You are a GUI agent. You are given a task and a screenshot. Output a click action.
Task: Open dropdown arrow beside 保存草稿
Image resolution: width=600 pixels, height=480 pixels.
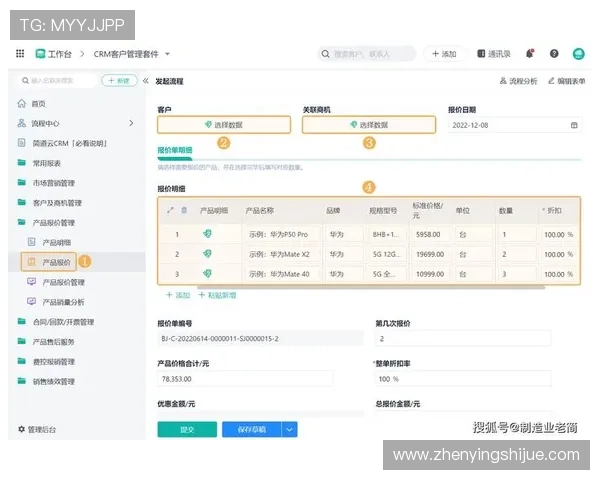tap(290, 429)
